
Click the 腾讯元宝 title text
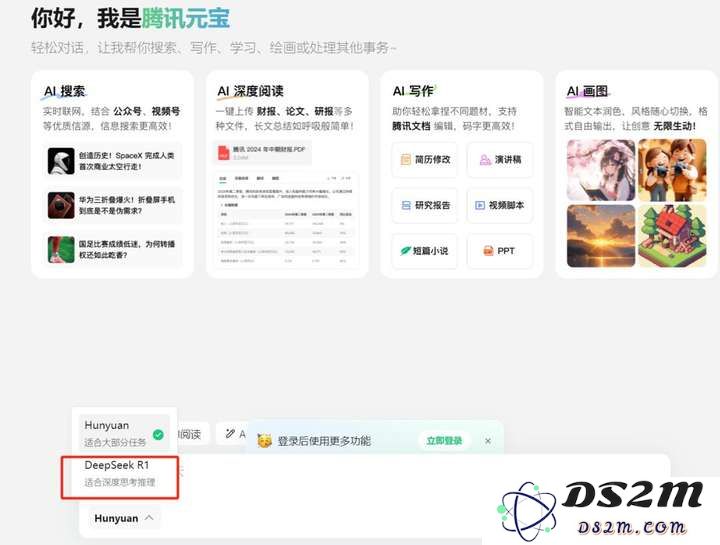(186, 18)
